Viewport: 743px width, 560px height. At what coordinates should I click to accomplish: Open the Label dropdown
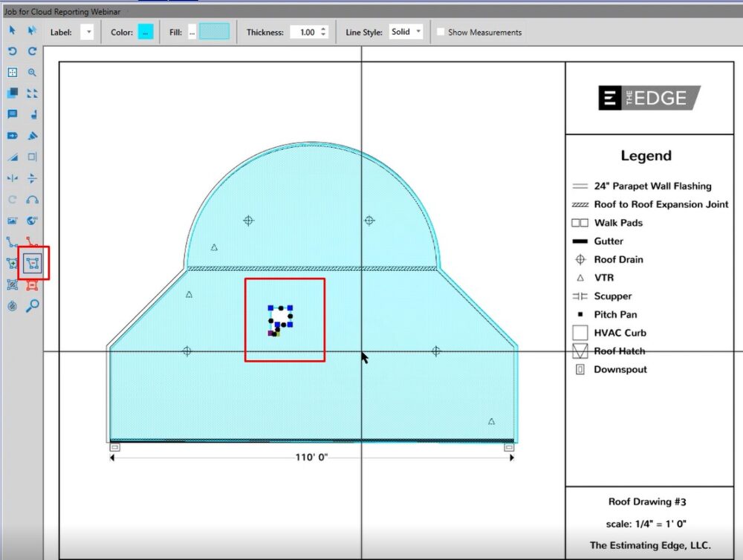click(x=87, y=32)
